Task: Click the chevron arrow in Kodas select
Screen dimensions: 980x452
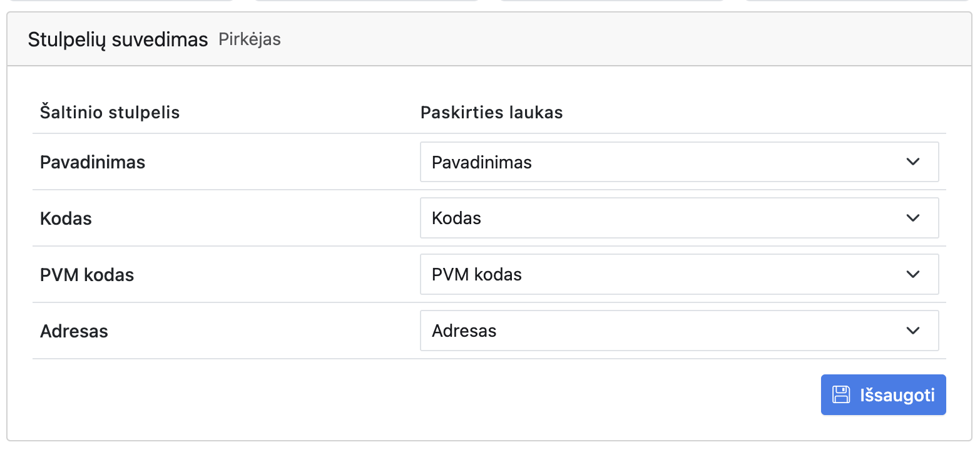Action: 913,218
